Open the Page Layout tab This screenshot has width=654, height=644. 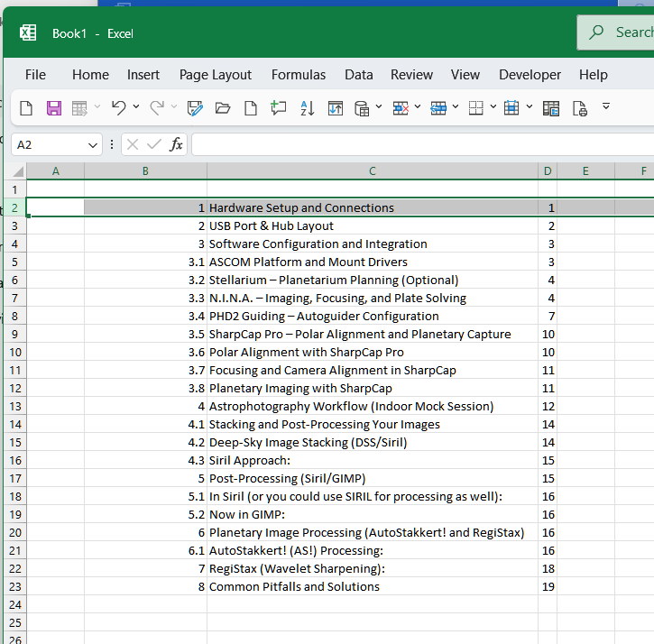pos(216,75)
